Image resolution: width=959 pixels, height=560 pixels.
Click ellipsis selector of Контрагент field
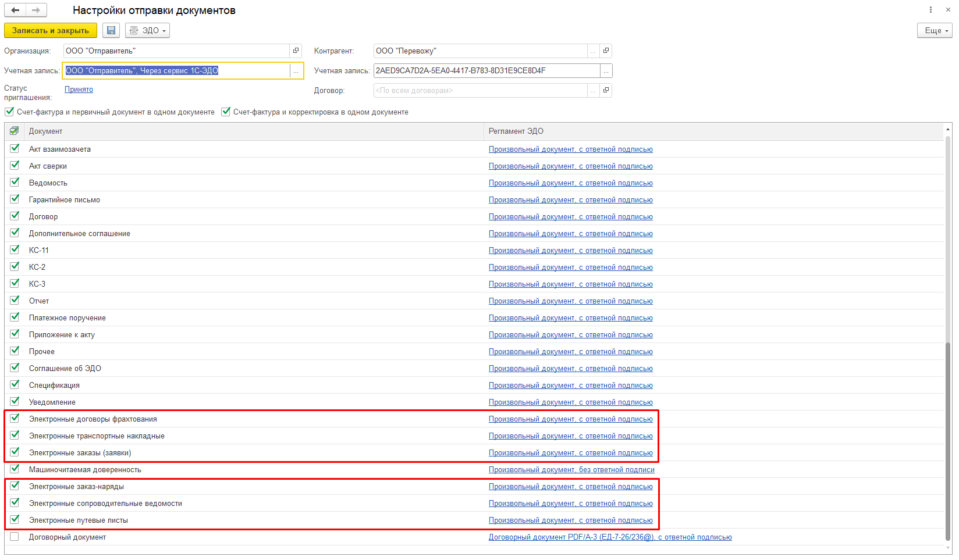(594, 51)
